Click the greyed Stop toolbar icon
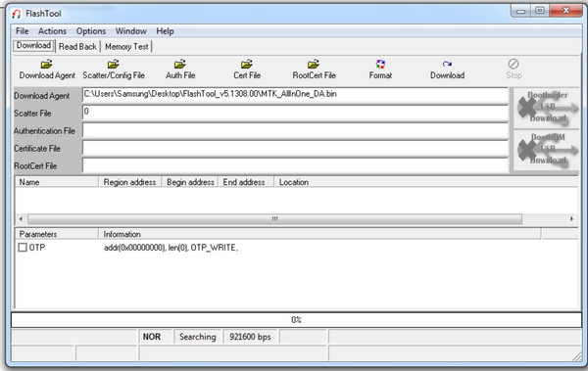 click(x=514, y=70)
